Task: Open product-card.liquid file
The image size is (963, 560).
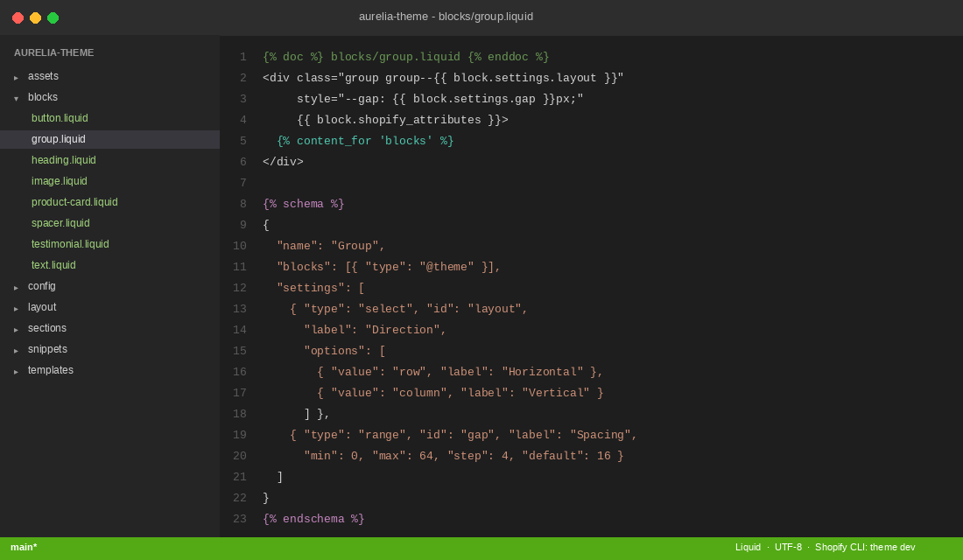Action: click(x=74, y=202)
